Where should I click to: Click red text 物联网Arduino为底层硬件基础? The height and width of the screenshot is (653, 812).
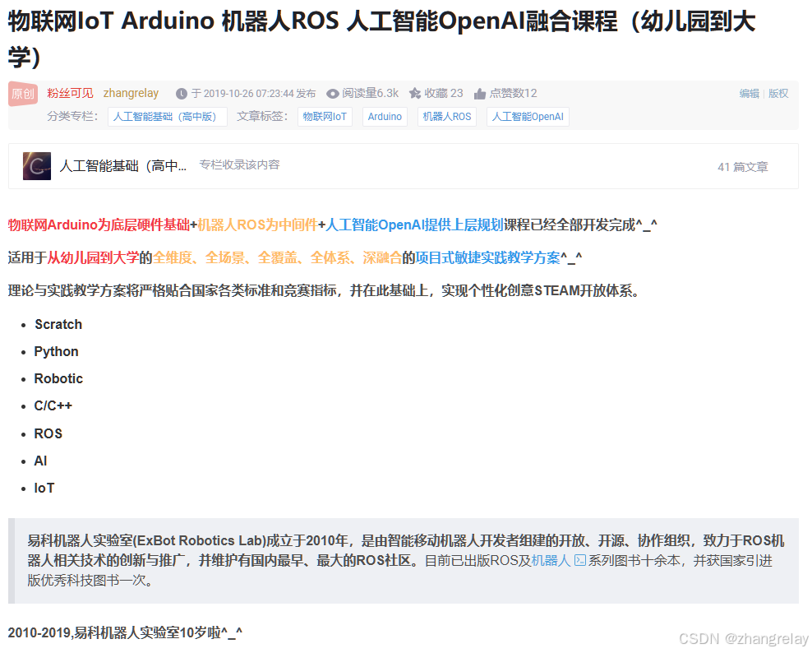tap(99, 225)
